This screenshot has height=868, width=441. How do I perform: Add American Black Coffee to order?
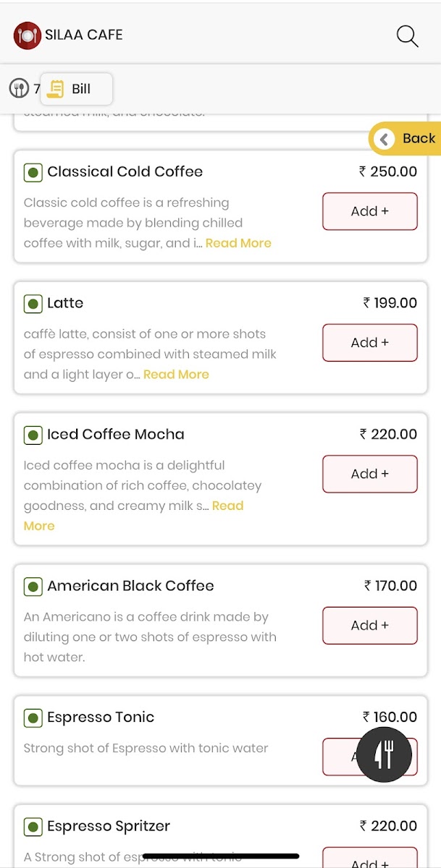click(369, 626)
